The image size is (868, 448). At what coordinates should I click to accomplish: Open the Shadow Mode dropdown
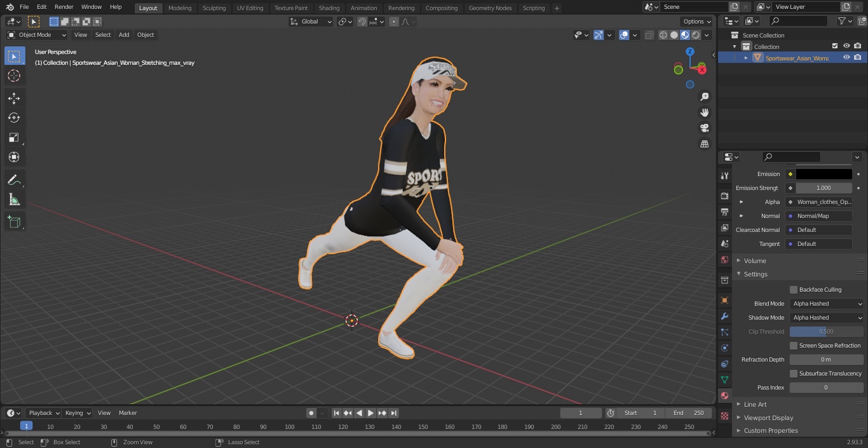pos(827,318)
